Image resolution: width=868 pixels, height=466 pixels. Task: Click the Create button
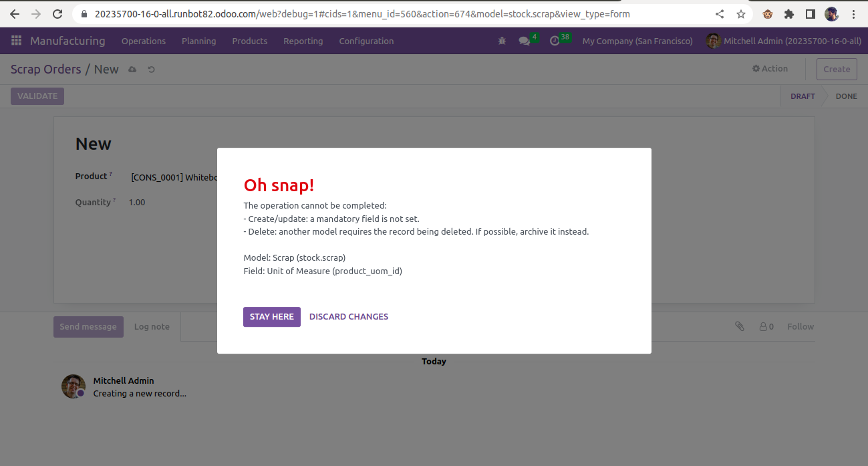837,69
